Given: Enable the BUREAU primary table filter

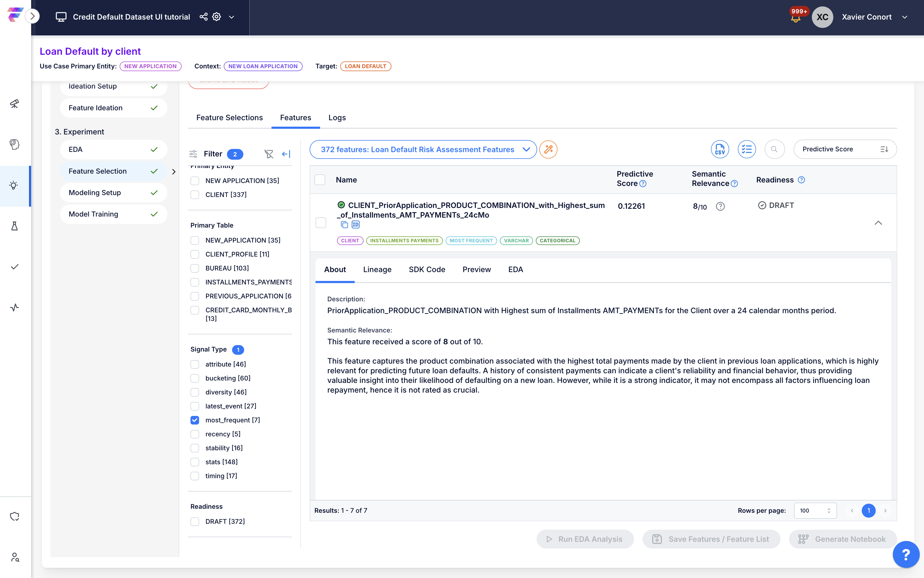Looking at the screenshot, I should [x=195, y=268].
